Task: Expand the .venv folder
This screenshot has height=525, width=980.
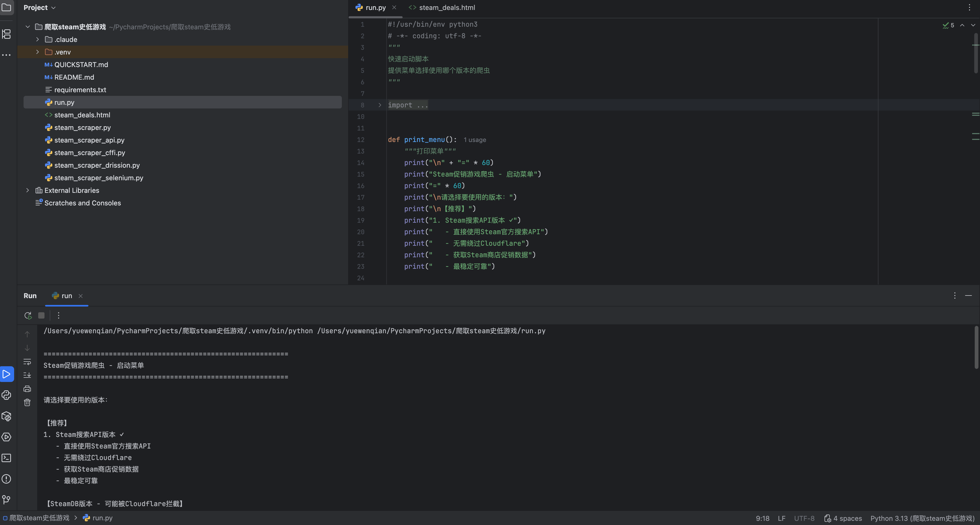Action: (37, 52)
